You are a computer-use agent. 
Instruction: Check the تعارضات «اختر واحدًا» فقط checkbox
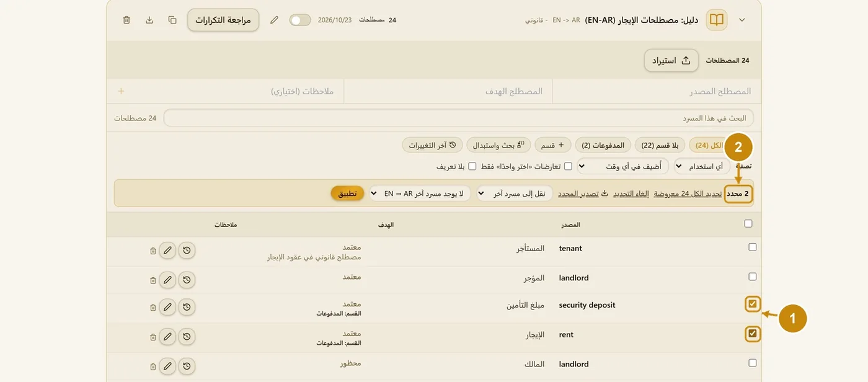coord(568,166)
